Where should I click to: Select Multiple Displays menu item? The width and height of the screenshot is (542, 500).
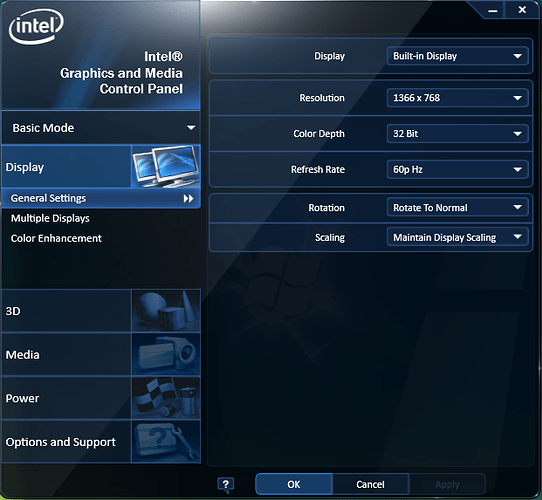click(50, 219)
